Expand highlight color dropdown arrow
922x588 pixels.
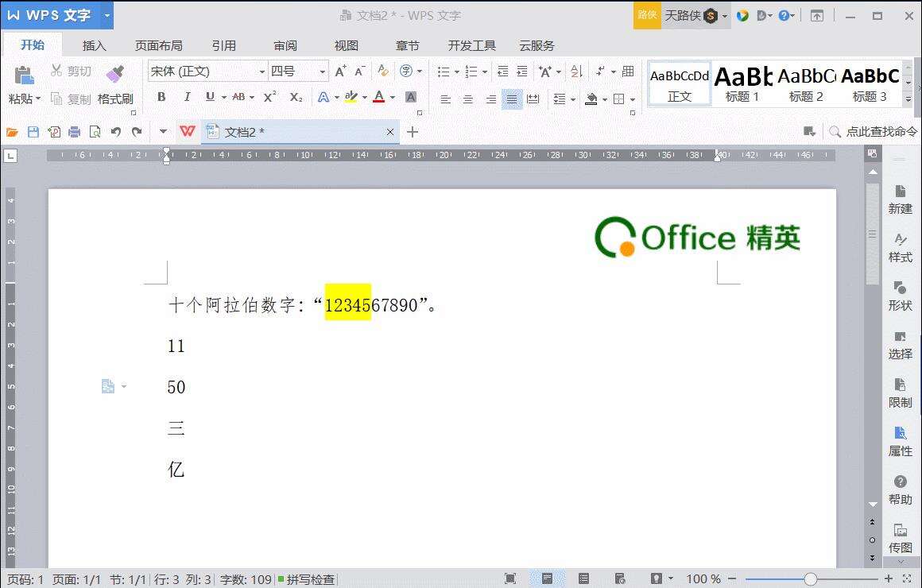(365, 98)
